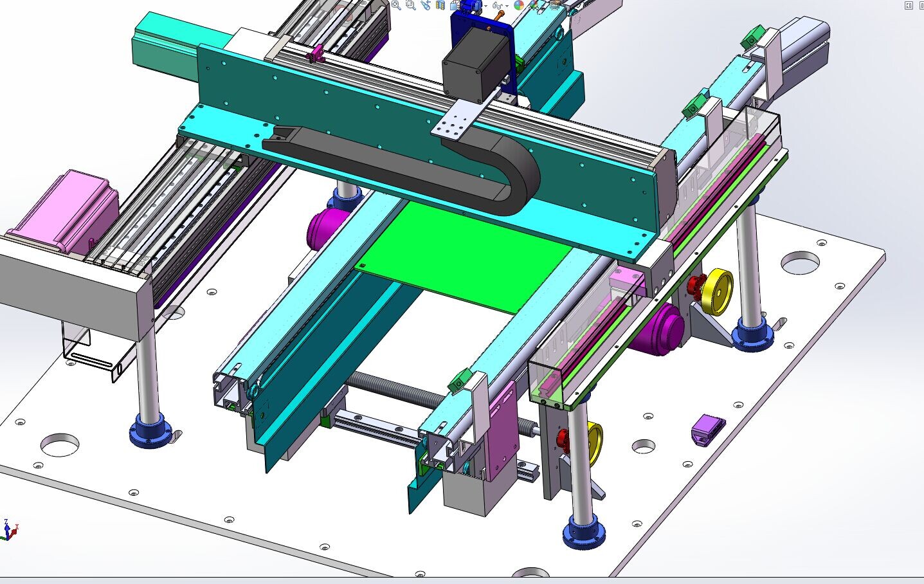Click the Display Style cube icon
Viewport: 924px width, 584px height.
click(476, 6)
